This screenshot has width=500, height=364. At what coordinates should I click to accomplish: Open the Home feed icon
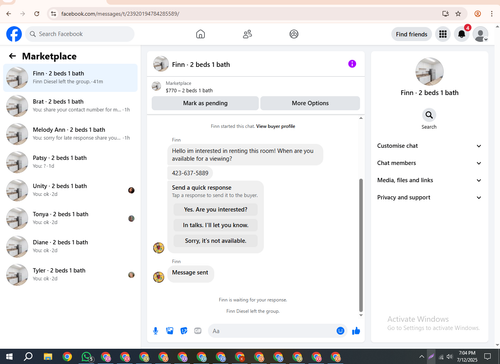click(x=200, y=34)
